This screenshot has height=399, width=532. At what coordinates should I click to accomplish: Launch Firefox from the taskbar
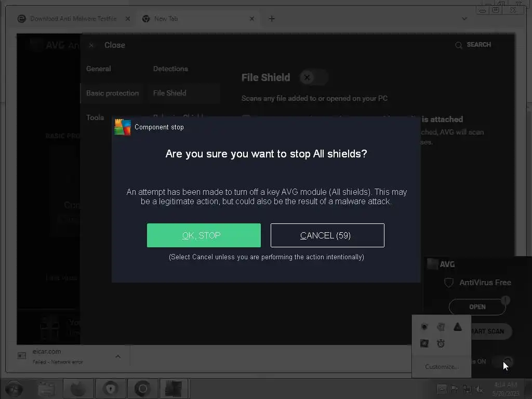(x=78, y=389)
